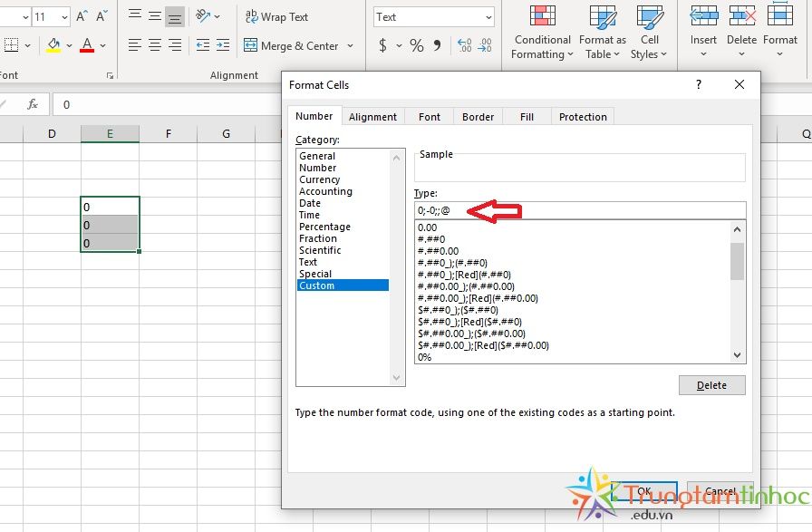Click the Orientation text angle icon
812x532 pixels.
pos(203,15)
